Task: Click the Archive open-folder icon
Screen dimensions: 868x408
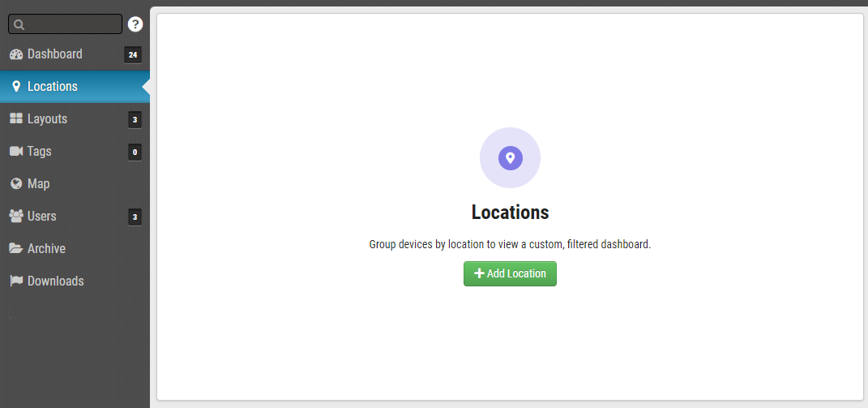Action: [x=16, y=249]
